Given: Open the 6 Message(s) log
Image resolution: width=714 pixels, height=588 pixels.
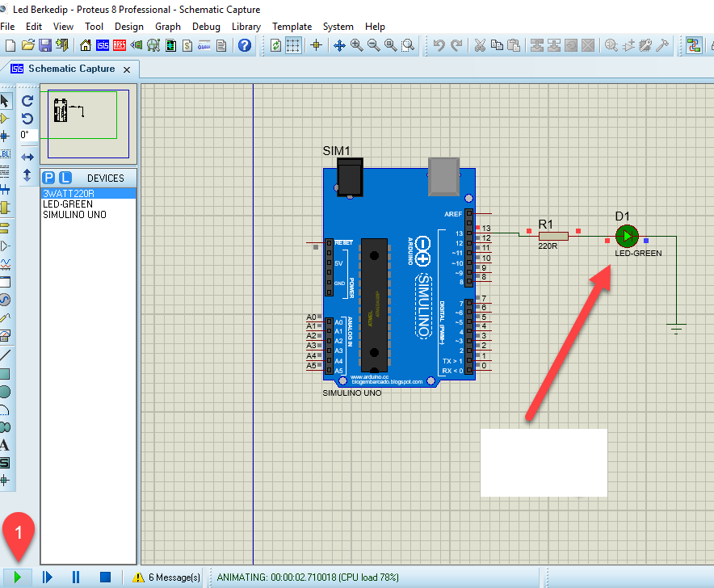Looking at the screenshot, I should (166, 577).
